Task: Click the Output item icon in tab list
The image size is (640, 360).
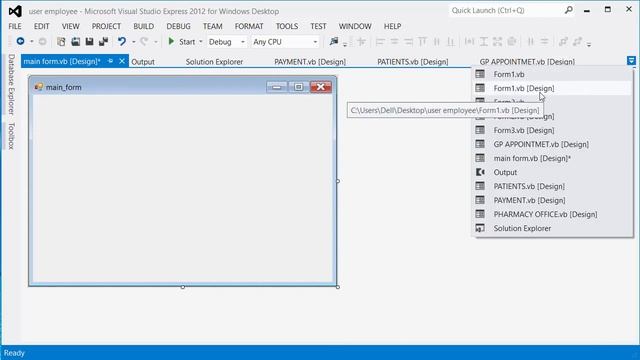Action: point(480,172)
